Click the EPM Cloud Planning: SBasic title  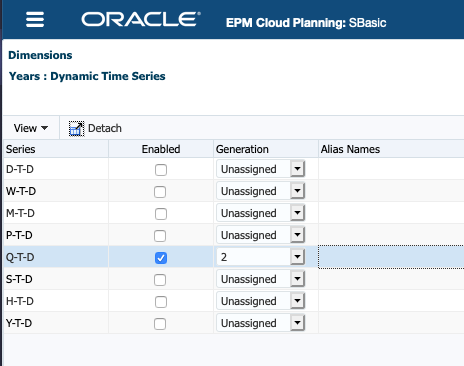point(306,23)
